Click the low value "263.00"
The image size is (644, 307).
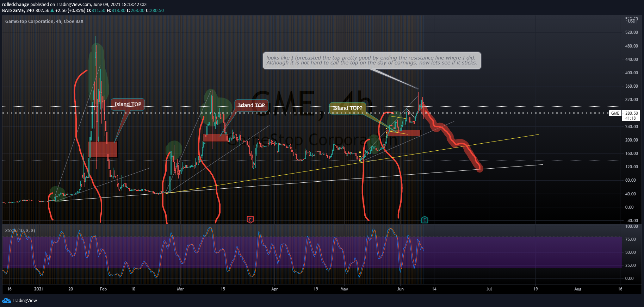(137, 11)
